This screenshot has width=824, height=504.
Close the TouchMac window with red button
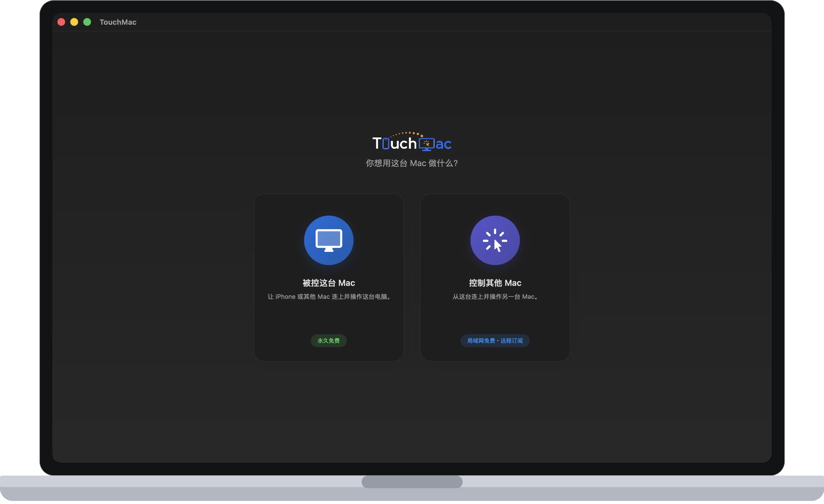(61, 22)
